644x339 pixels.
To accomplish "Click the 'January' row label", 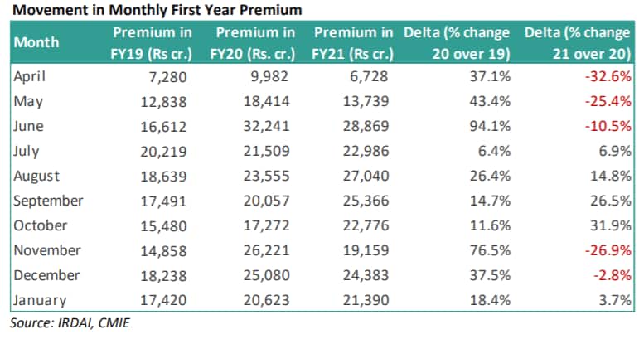I will (38, 300).
